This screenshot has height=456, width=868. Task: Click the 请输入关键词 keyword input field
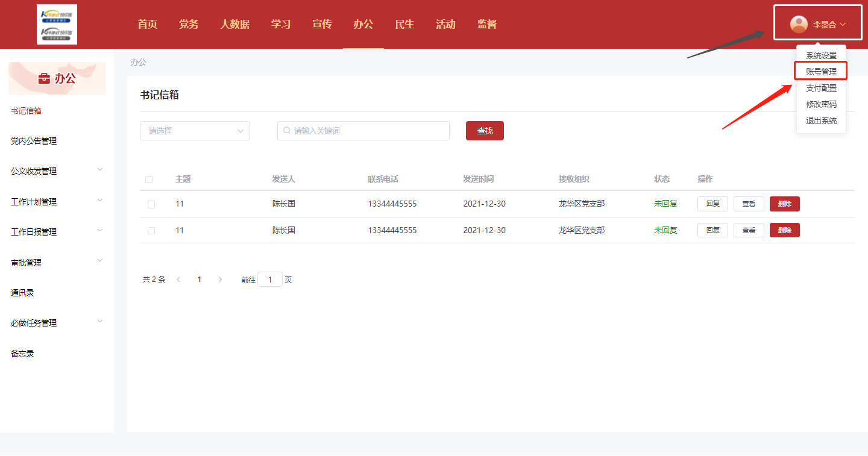point(368,131)
